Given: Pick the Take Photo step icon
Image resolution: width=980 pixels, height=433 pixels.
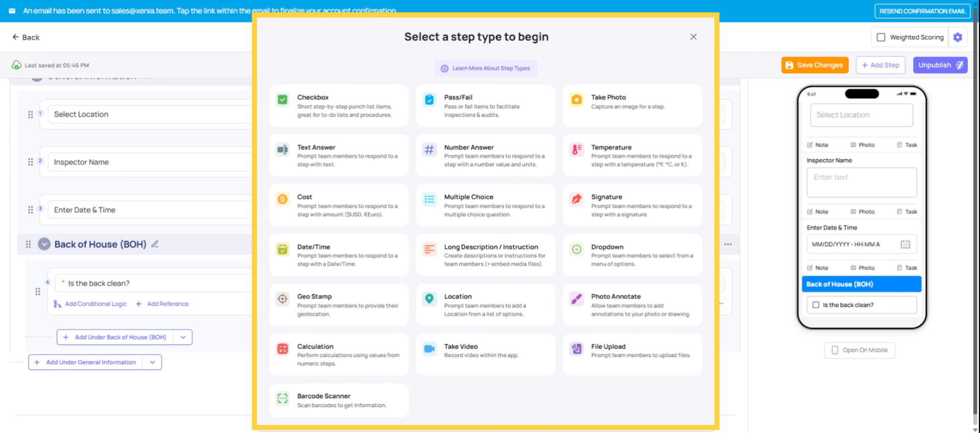Looking at the screenshot, I should pyautogui.click(x=576, y=100).
